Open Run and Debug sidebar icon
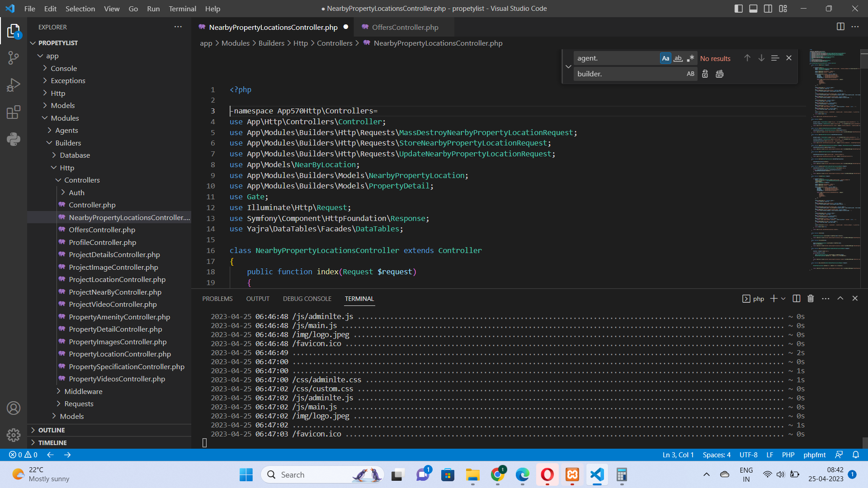Viewport: 868px width, 488px height. click(14, 84)
